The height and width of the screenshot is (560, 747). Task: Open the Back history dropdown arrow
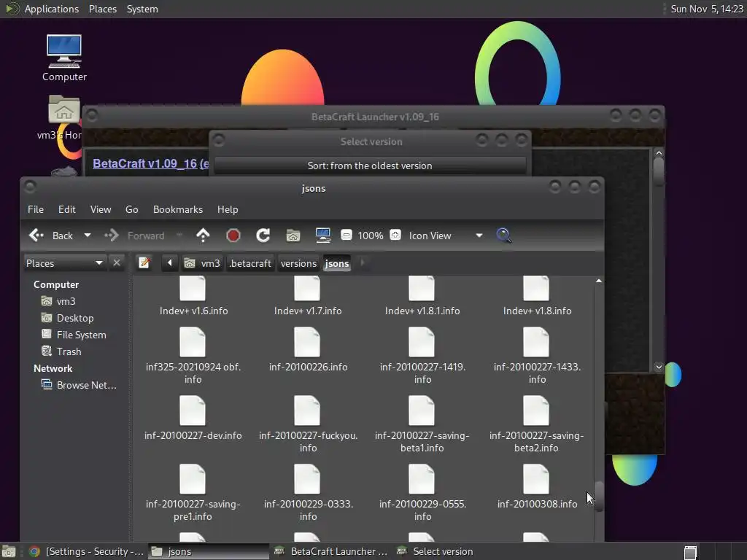tap(88, 236)
